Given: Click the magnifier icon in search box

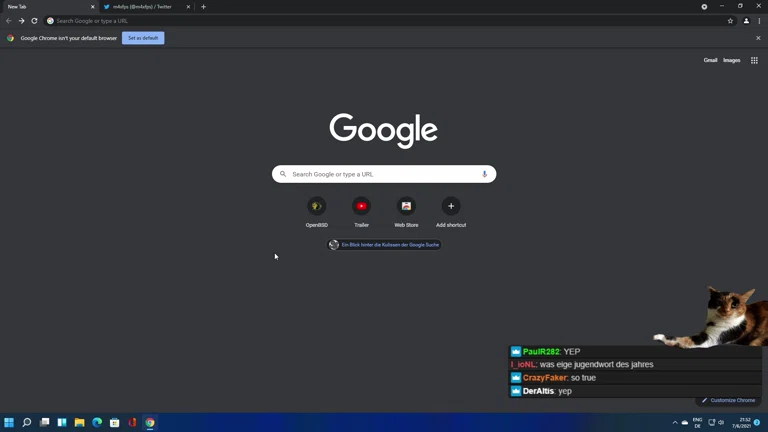Looking at the screenshot, I should pos(283,174).
